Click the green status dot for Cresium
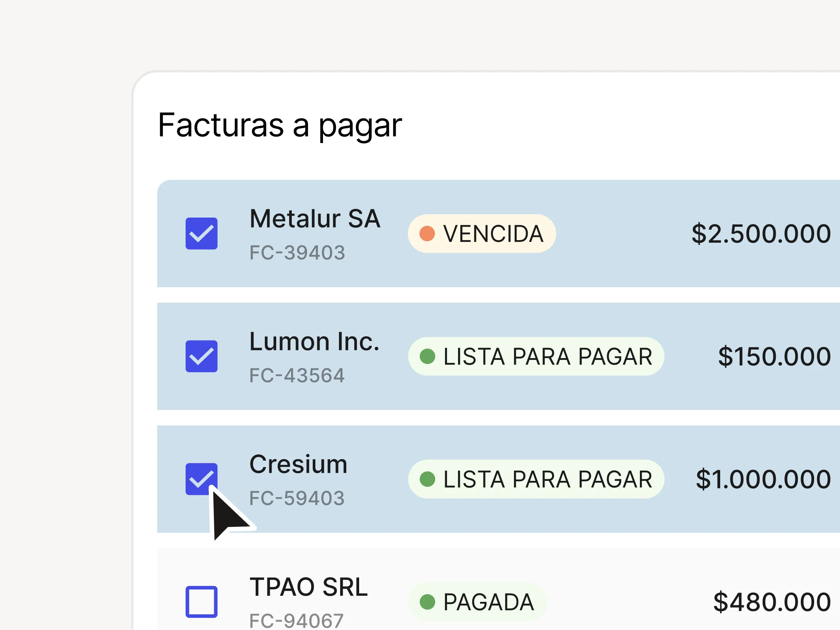Viewport: 840px width, 630px height. (428, 479)
